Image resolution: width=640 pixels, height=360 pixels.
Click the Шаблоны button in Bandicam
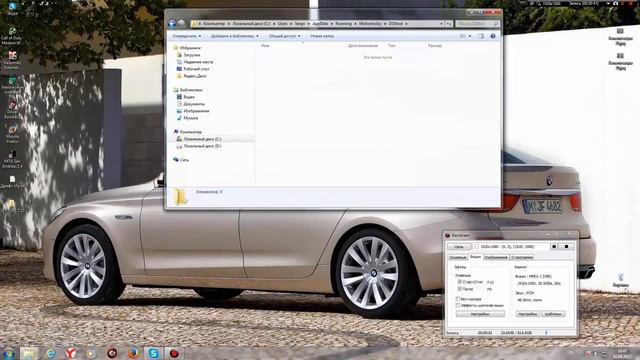pyautogui.click(x=553, y=314)
